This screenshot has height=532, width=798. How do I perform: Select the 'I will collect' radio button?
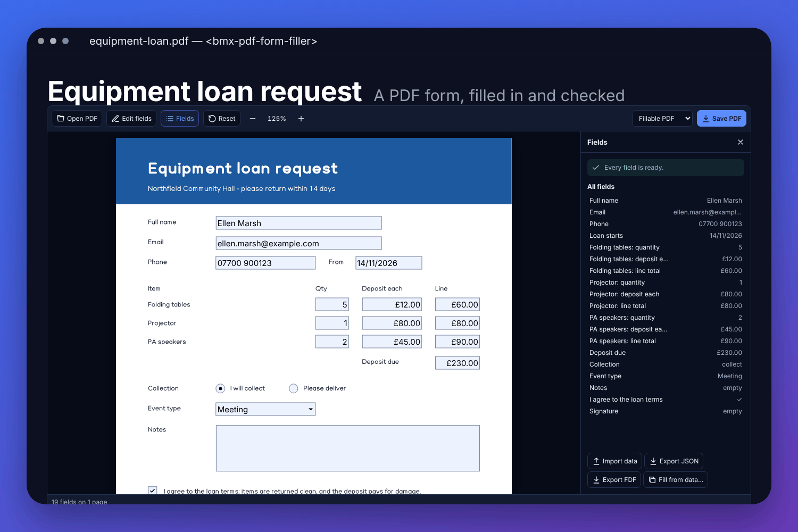tap(220, 388)
